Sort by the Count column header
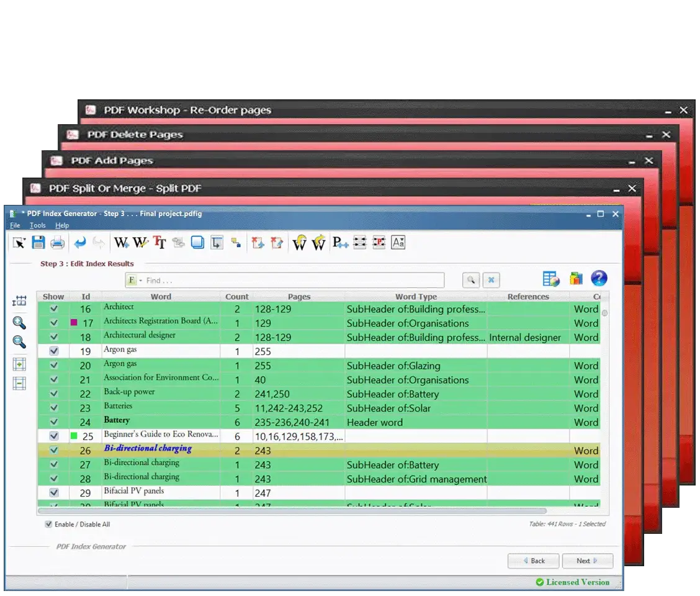 pyautogui.click(x=236, y=297)
